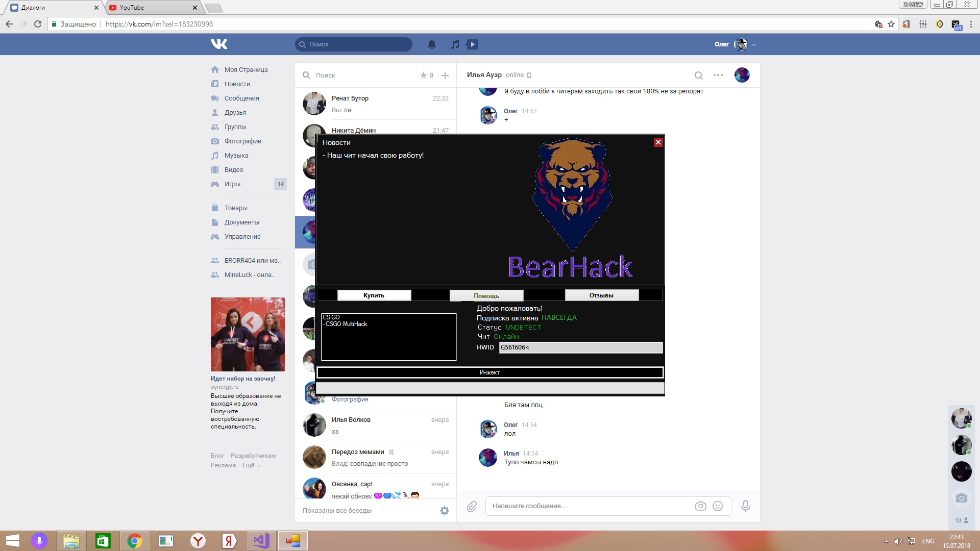The height and width of the screenshot is (551, 980).
Task: Click the camera photo icon in message box
Action: click(701, 506)
